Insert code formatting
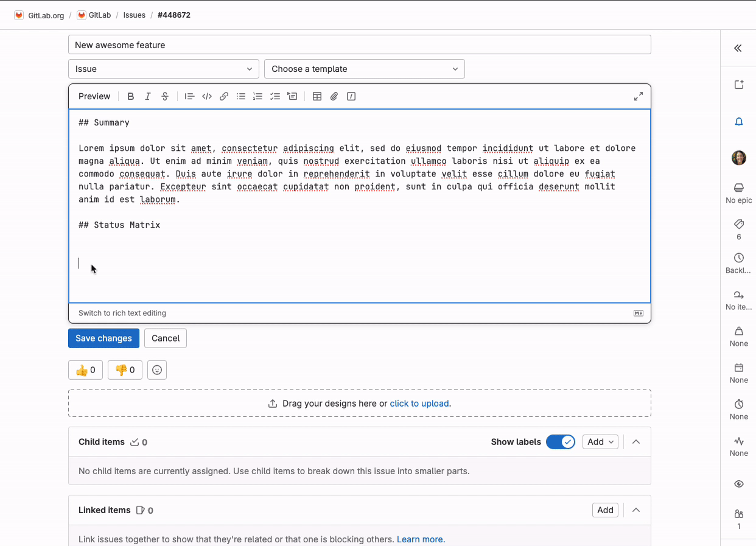Screen dimensions: 756x546 click(207, 96)
